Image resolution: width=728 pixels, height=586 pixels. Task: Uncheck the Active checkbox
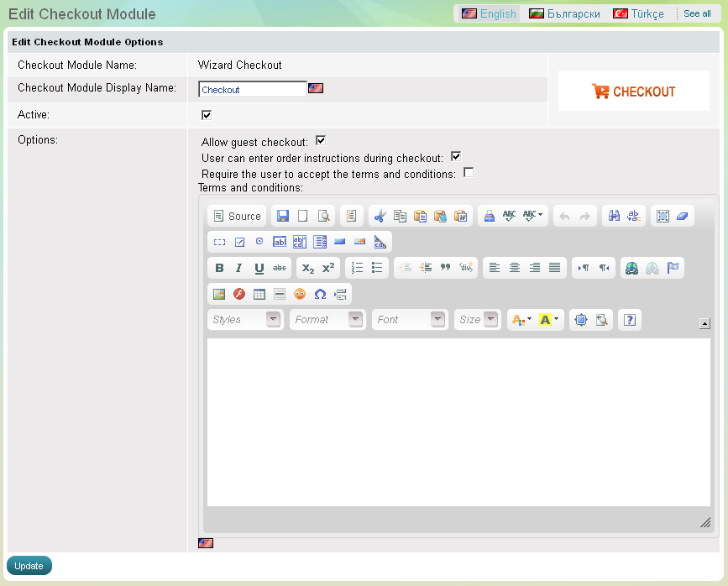207,115
